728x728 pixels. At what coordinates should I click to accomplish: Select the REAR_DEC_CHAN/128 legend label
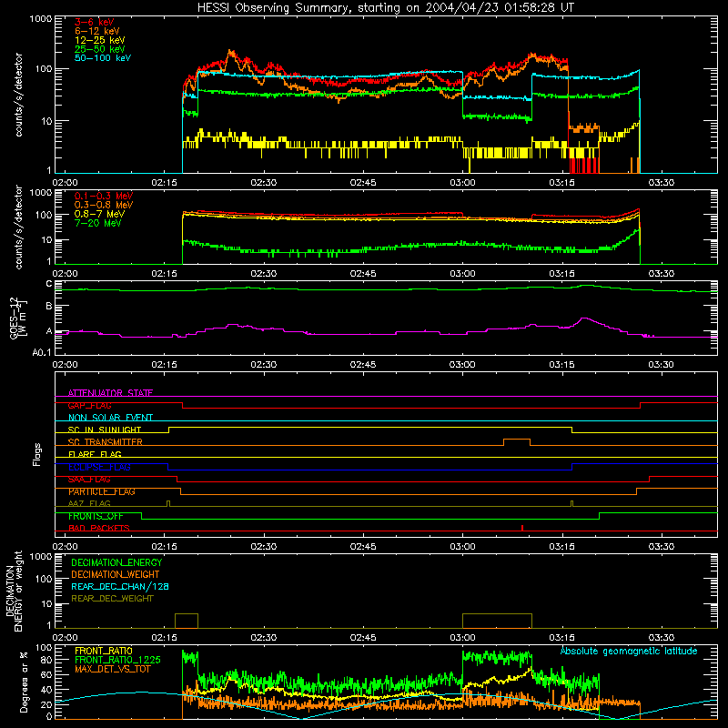pos(120,586)
